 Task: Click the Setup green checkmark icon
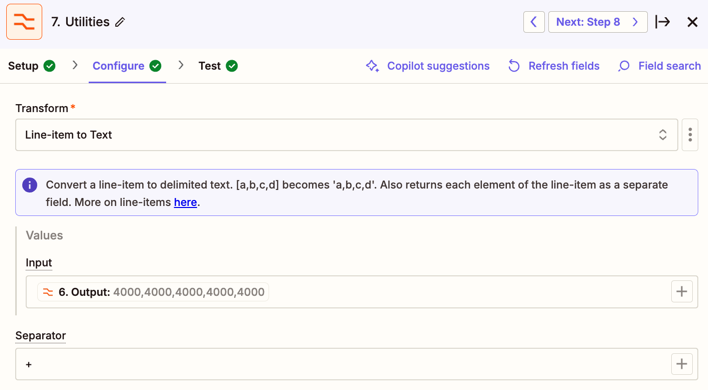[50, 66]
